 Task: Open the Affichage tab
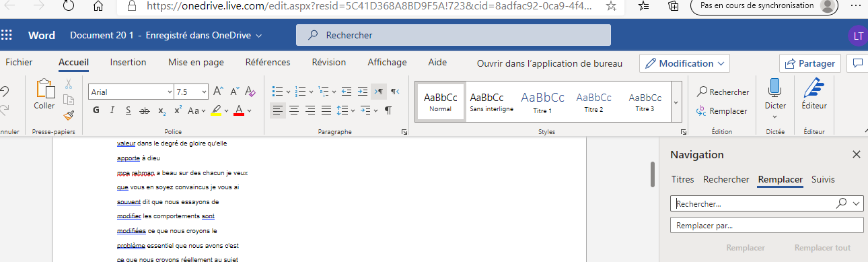tap(387, 62)
